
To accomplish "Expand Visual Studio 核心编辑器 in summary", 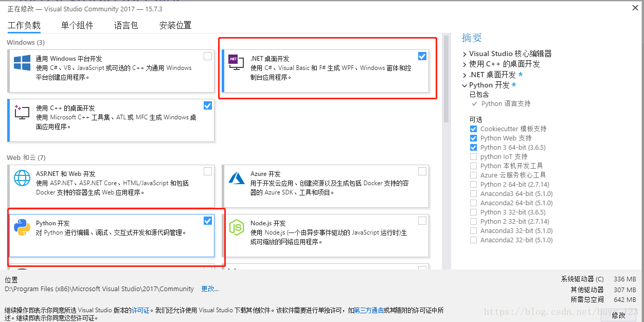I will tap(464, 53).
